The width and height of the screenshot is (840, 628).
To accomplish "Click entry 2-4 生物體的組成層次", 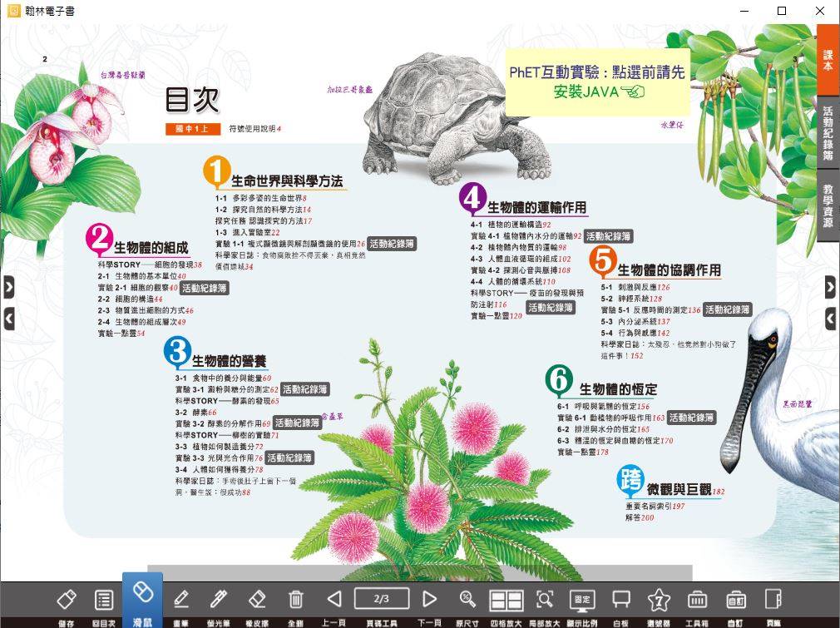I will click(x=142, y=322).
